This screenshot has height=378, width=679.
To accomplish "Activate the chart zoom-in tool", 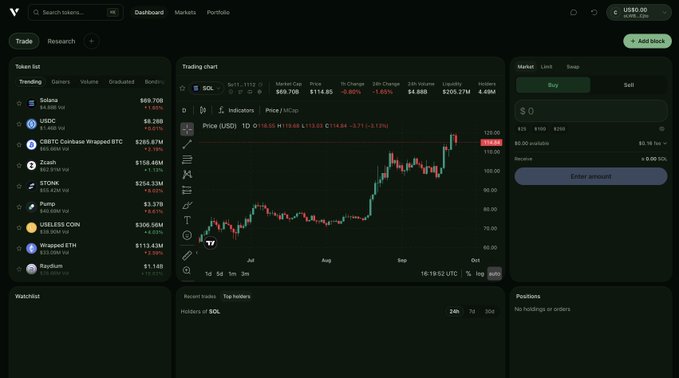I will [x=187, y=271].
